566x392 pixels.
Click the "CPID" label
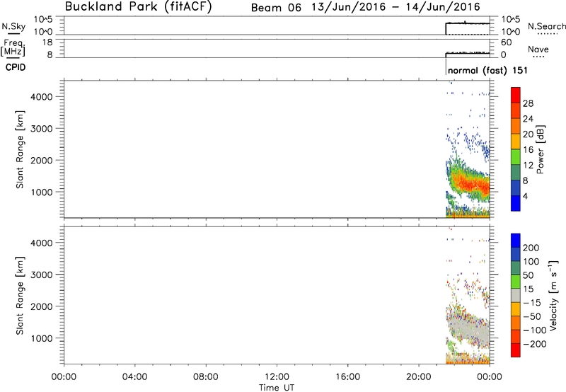pos(16,67)
